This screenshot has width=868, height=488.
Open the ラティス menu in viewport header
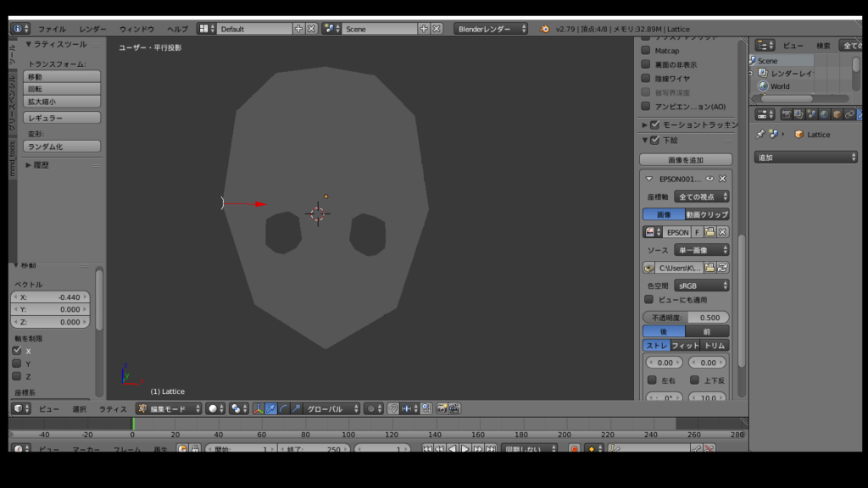[x=113, y=408]
